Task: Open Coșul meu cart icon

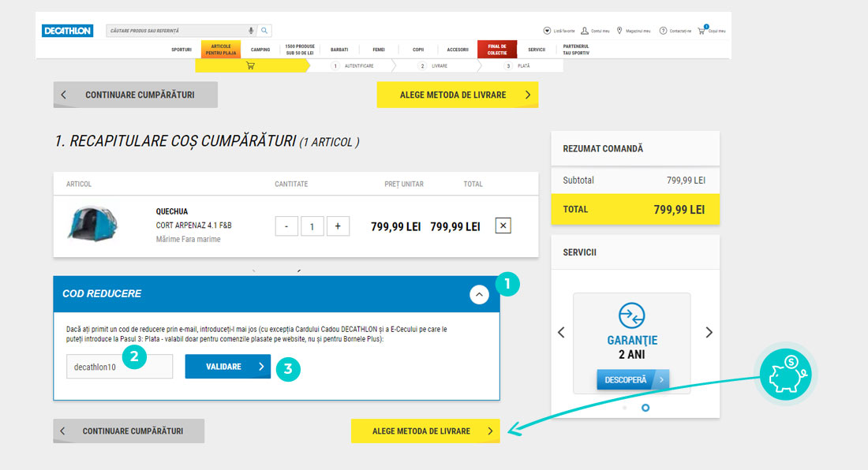Action: pos(702,31)
